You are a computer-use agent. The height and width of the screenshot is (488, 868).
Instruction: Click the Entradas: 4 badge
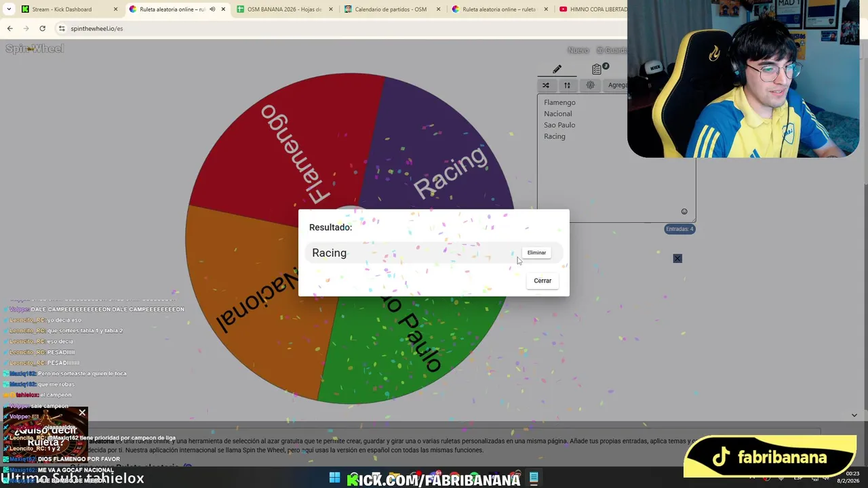[x=679, y=229]
